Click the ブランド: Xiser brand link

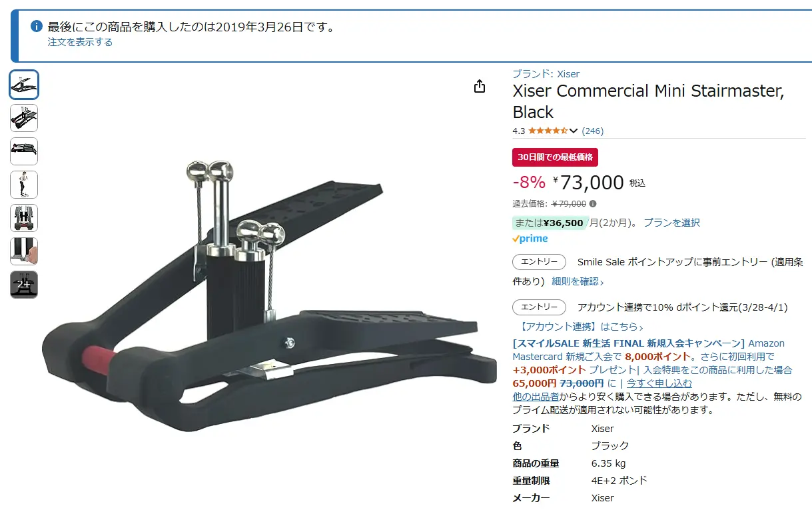[x=546, y=74]
